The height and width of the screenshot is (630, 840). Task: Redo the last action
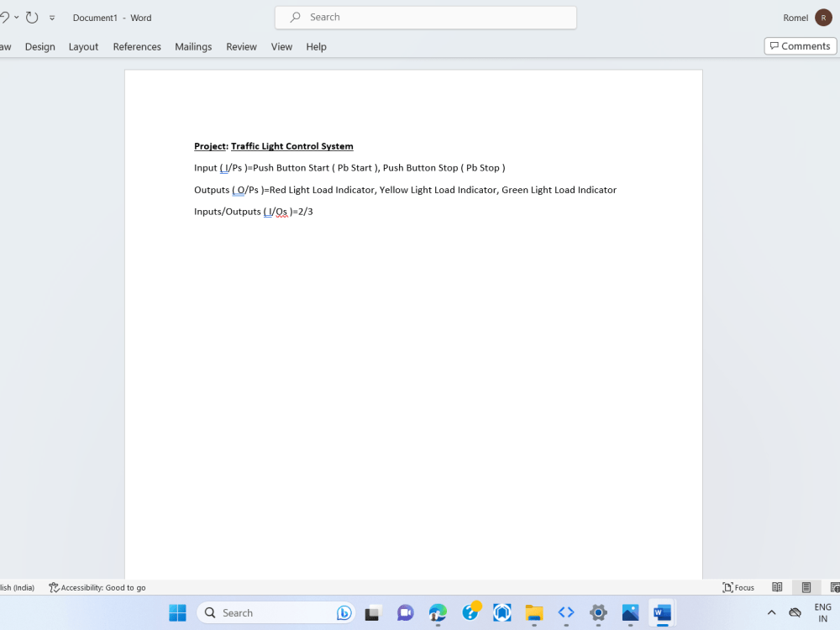pyautogui.click(x=30, y=17)
